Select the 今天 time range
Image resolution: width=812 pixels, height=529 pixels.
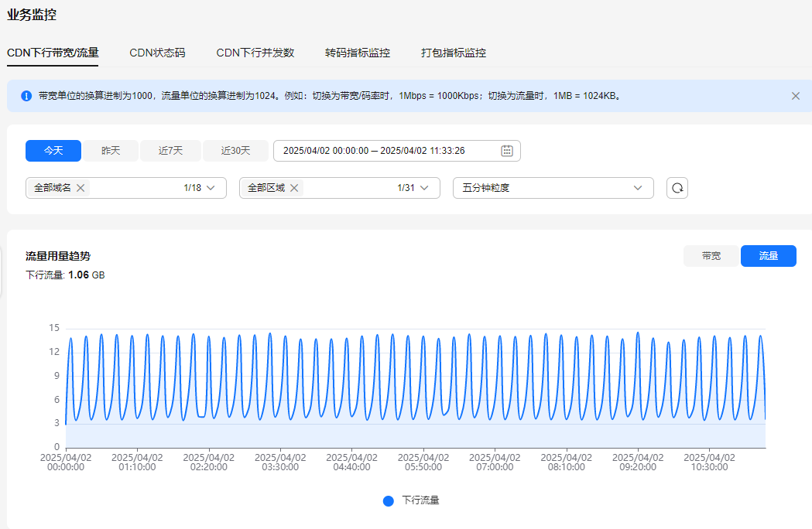(x=53, y=151)
